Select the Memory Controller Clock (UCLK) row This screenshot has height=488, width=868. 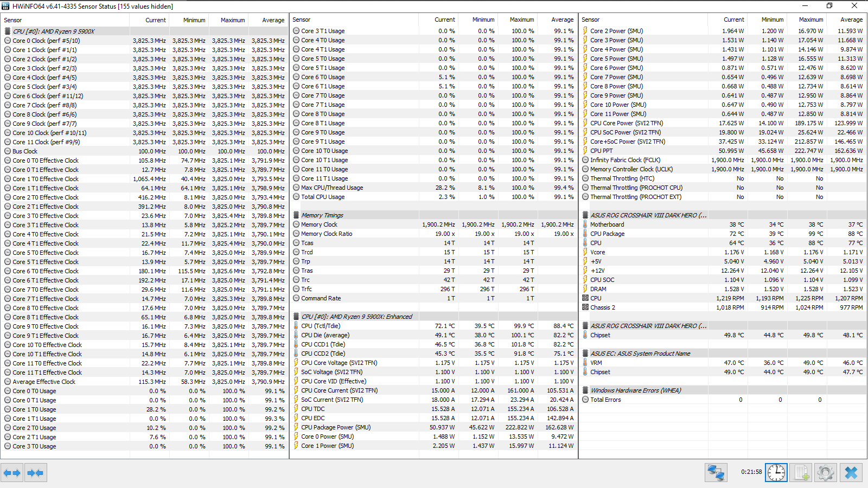click(723, 169)
